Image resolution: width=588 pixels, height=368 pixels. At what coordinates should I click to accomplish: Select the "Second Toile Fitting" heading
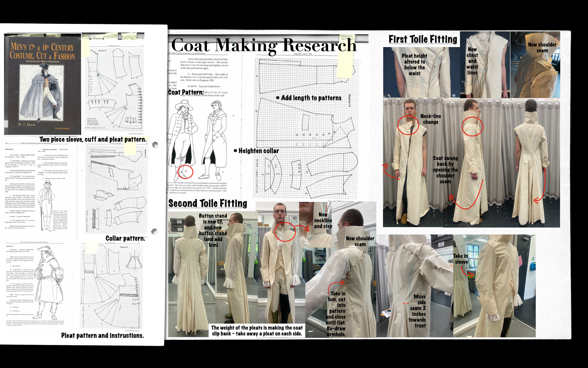[208, 203]
